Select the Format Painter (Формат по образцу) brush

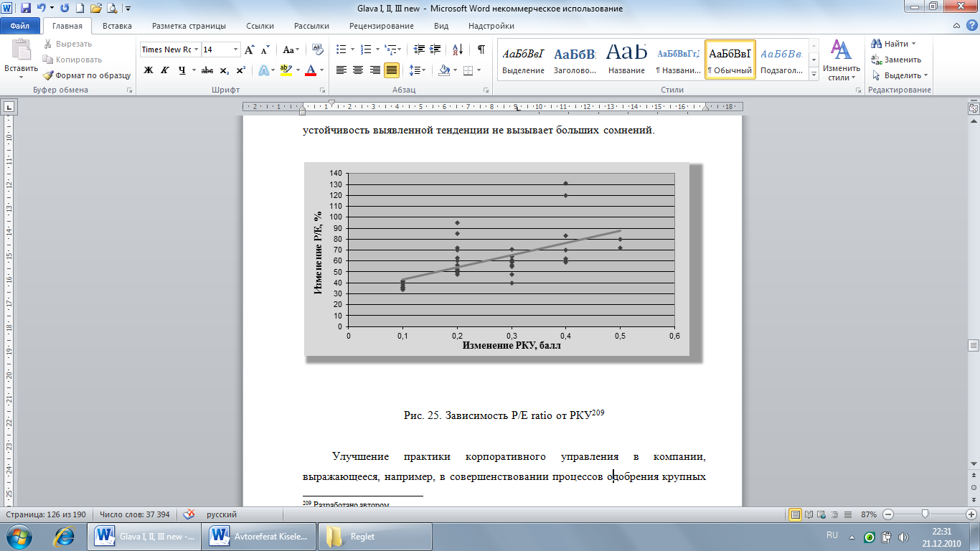click(x=87, y=75)
